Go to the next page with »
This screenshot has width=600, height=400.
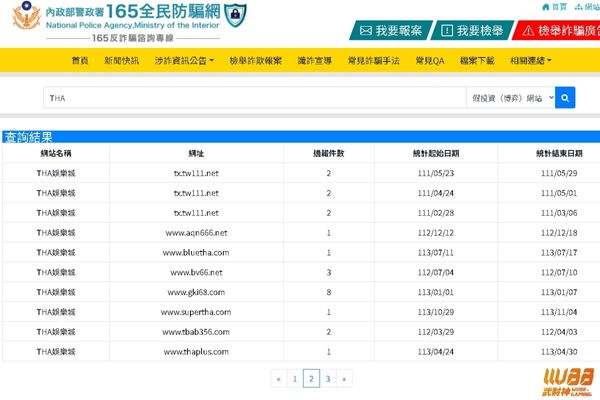tap(344, 379)
